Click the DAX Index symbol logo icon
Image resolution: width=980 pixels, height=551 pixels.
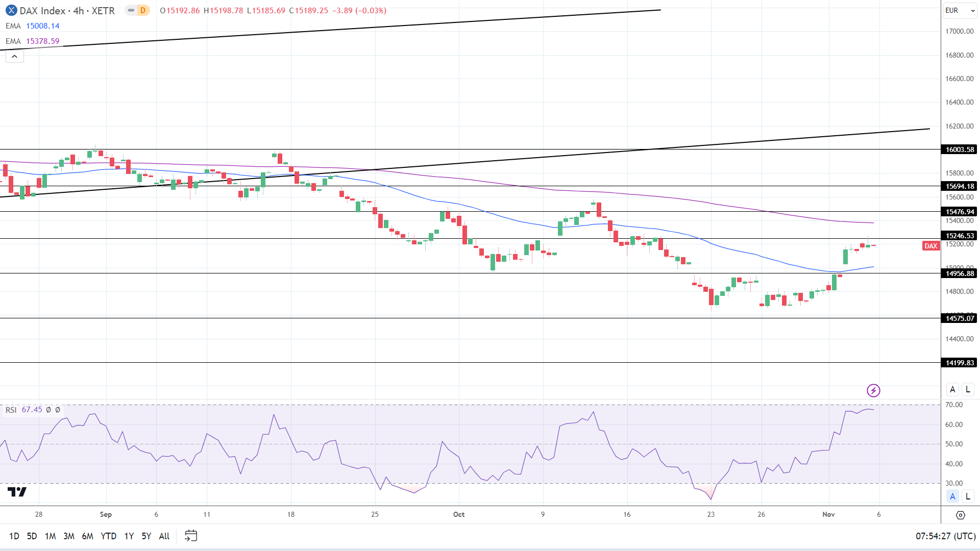[11, 10]
